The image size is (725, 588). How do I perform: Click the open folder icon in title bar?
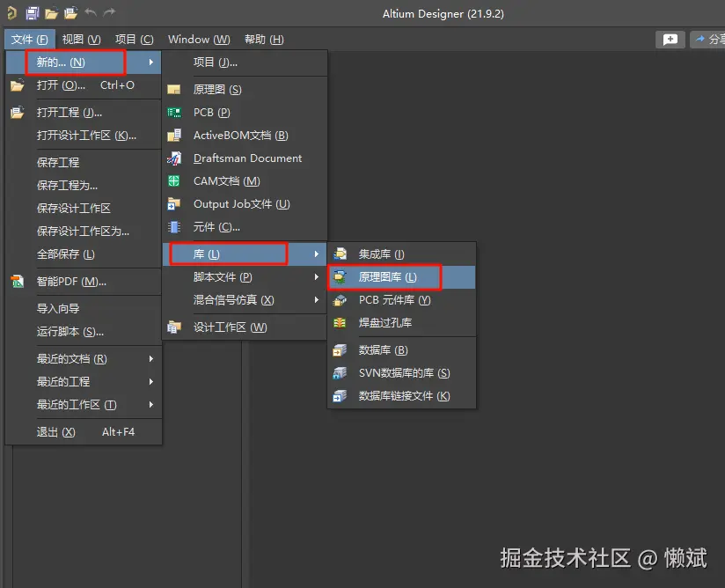point(51,13)
